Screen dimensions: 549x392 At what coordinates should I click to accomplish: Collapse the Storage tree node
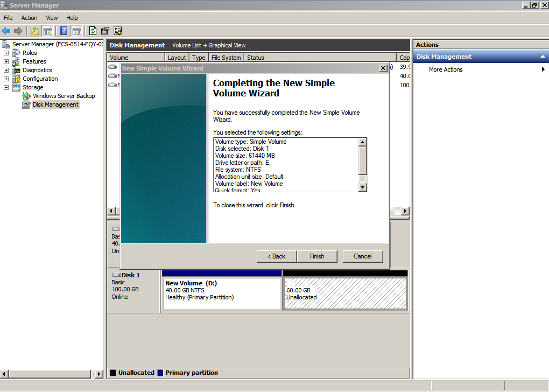click(6, 87)
